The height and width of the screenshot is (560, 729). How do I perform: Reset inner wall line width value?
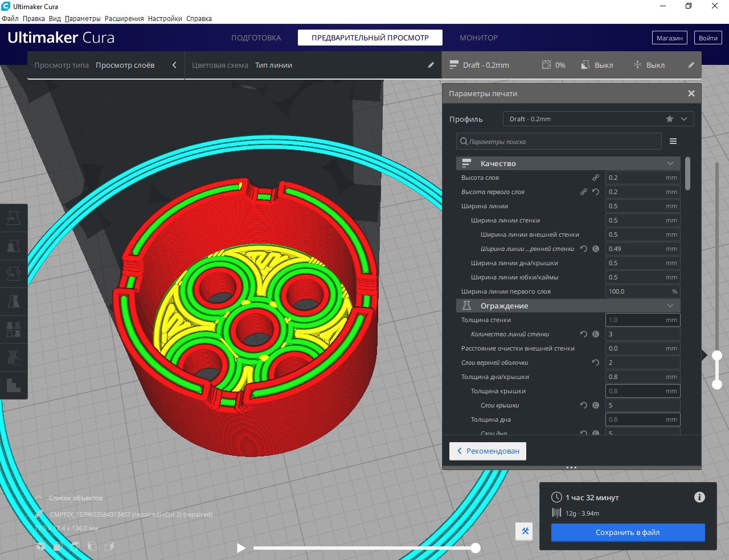click(x=584, y=249)
